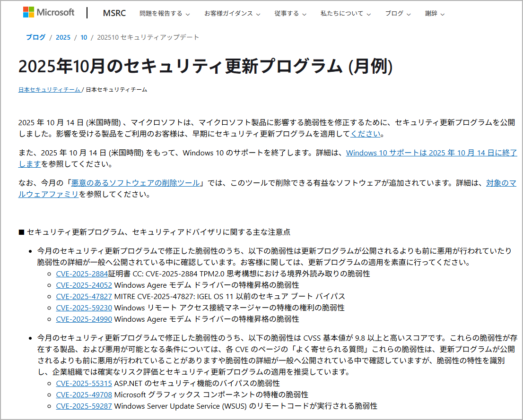
Task: Open the CVE-2025-59287 WSUS link
Action: [84, 406]
